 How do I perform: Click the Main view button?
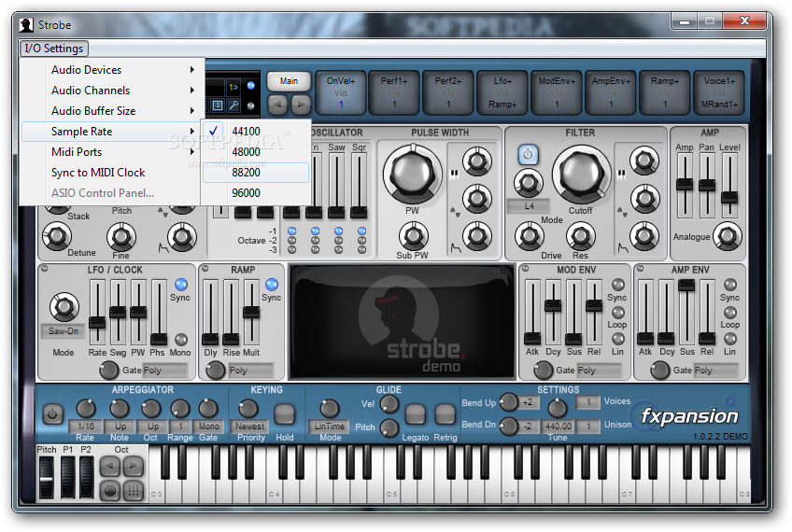[x=289, y=81]
